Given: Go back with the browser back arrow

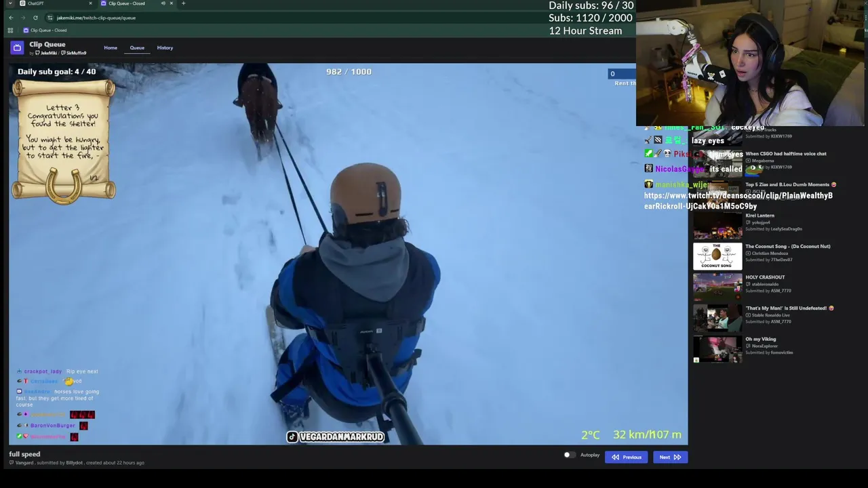Looking at the screenshot, I should coord(11,18).
